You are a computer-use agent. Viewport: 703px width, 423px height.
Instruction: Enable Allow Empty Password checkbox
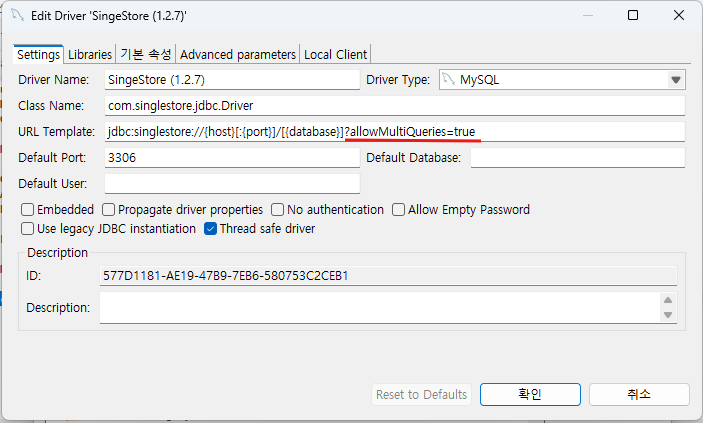pyautogui.click(x=398, y=209)
